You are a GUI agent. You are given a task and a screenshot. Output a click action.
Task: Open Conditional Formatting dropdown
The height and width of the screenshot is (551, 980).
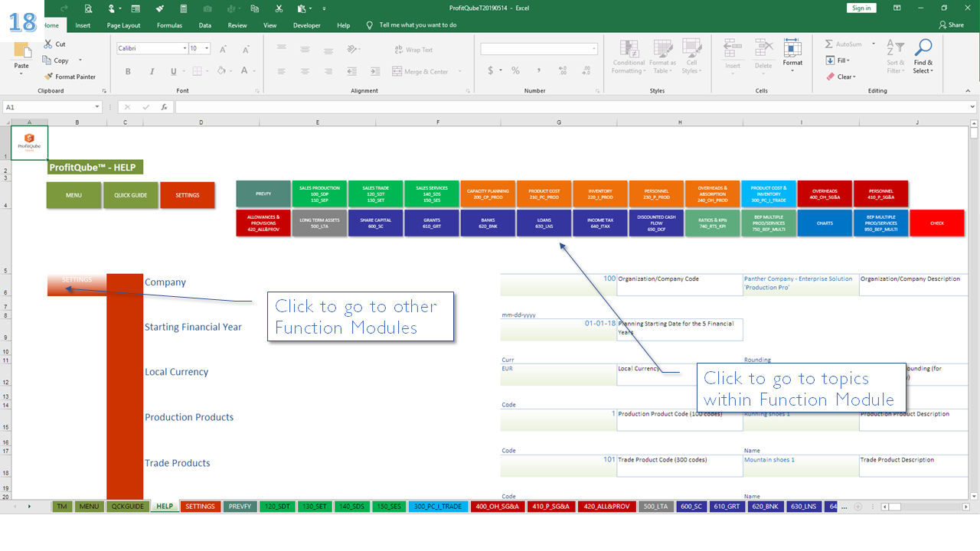[629, 57]
